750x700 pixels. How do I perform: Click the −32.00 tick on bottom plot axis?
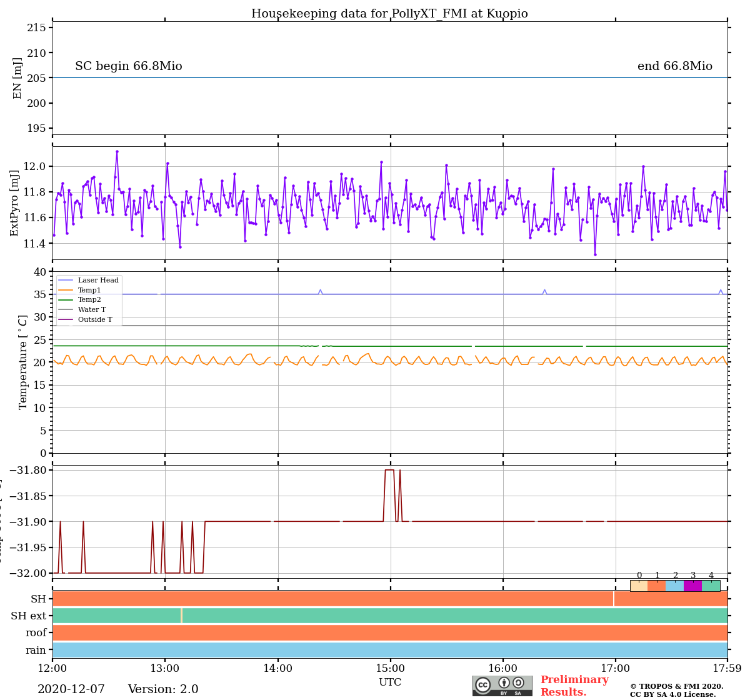29,573
